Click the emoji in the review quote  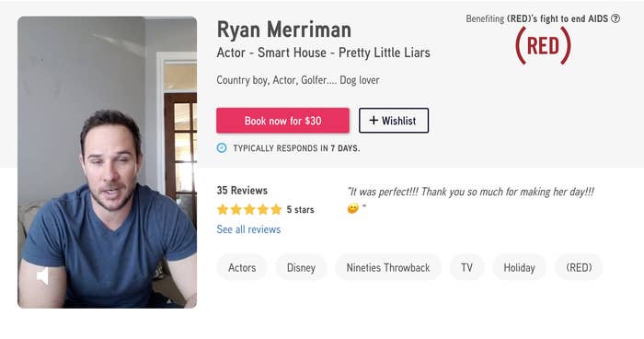click(352, 208)
